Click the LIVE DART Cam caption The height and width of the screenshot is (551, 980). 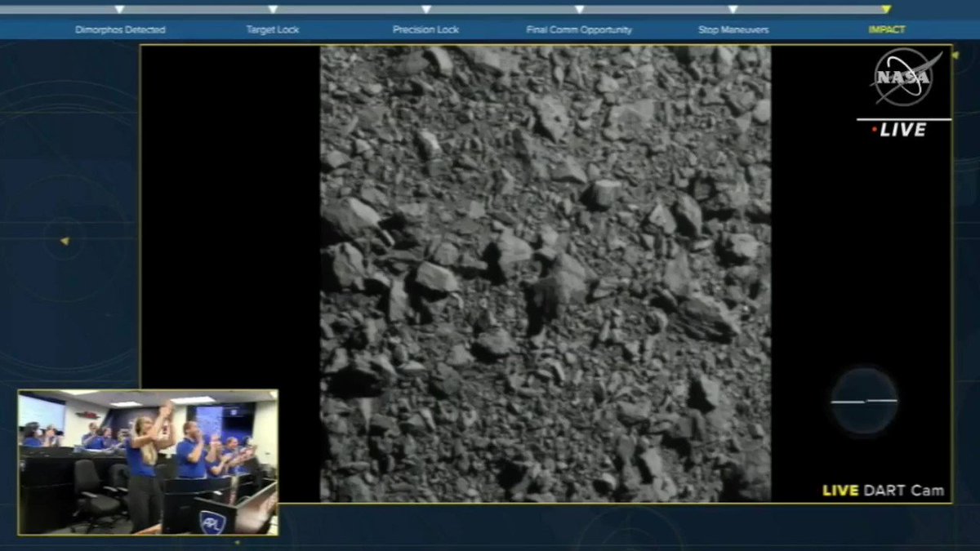click(x=884, y=491)
